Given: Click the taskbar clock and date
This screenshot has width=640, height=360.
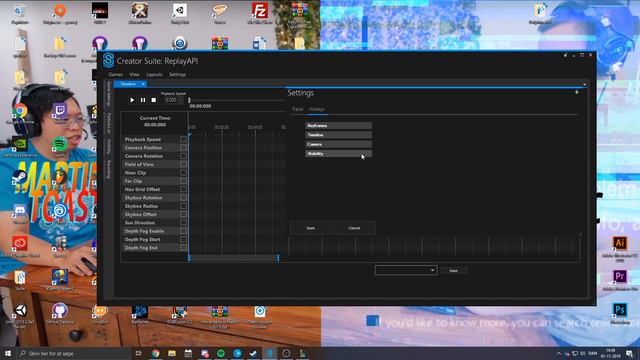Looking at the screenshot, I should pos(611,353).
